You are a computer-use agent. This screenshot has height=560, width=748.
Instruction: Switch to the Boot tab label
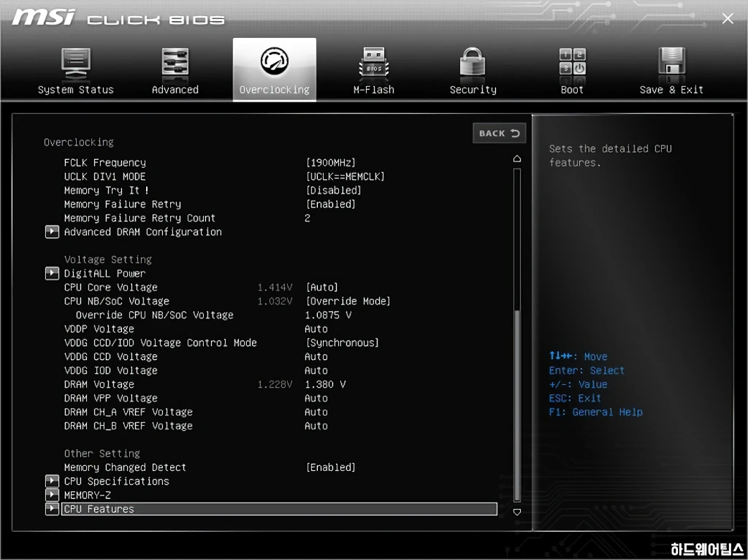572,90
